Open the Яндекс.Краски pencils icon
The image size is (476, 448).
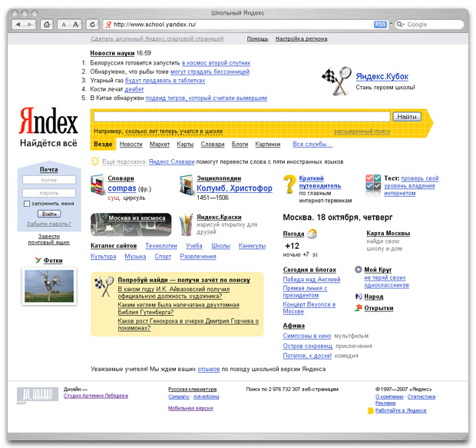click(x=187, y=224)
